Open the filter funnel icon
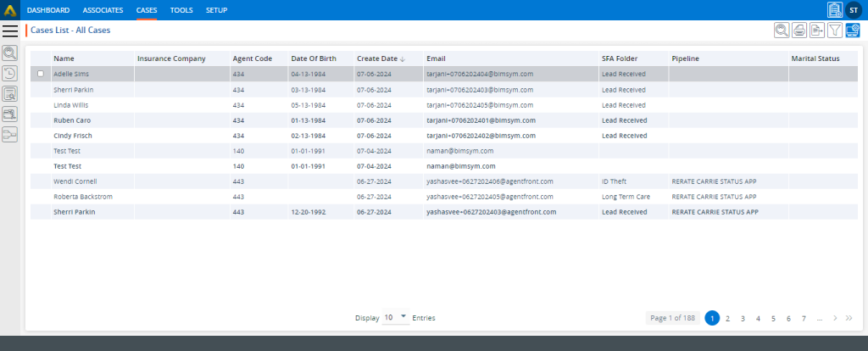This screenshot has height=351, width=868. coord(834,31)
